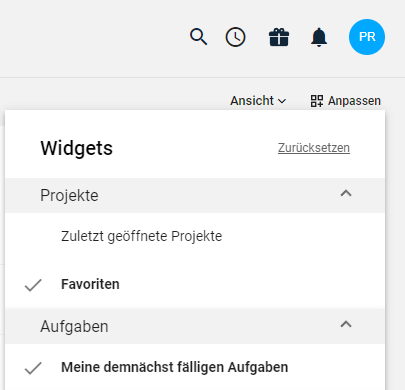Image resolution: width=405 pixels, height=390 pixels.
Task: Click the Anpassen widget grid icon
Action: pos(317,101)
